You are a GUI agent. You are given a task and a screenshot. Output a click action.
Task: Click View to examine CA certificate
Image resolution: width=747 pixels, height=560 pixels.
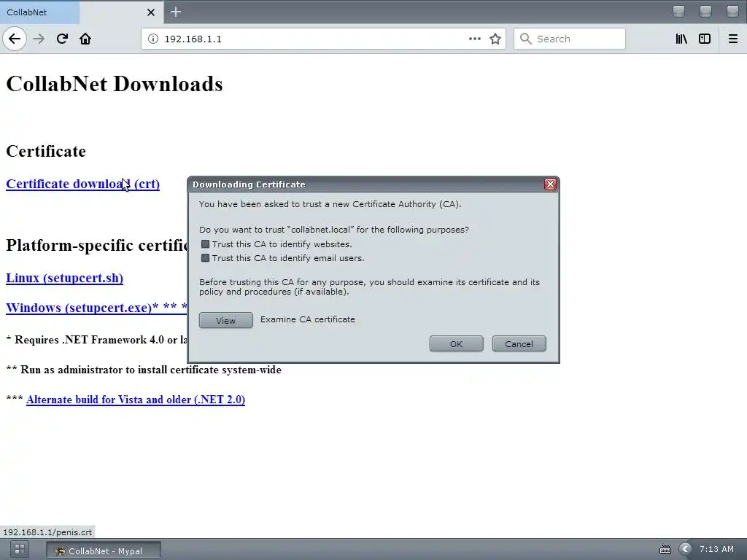click(x=226, y=321)
